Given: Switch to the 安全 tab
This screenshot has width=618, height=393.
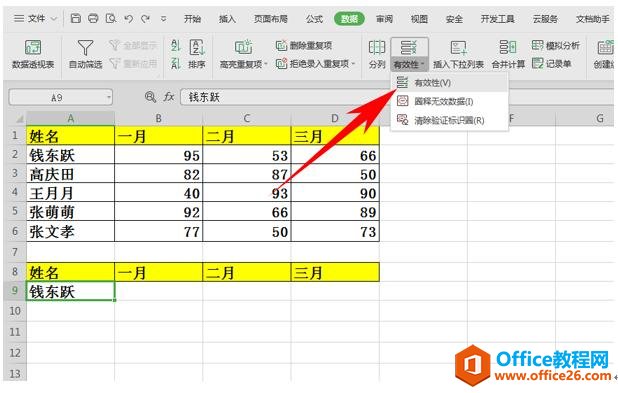Looking at the screenshot, I should pos(454,19).
